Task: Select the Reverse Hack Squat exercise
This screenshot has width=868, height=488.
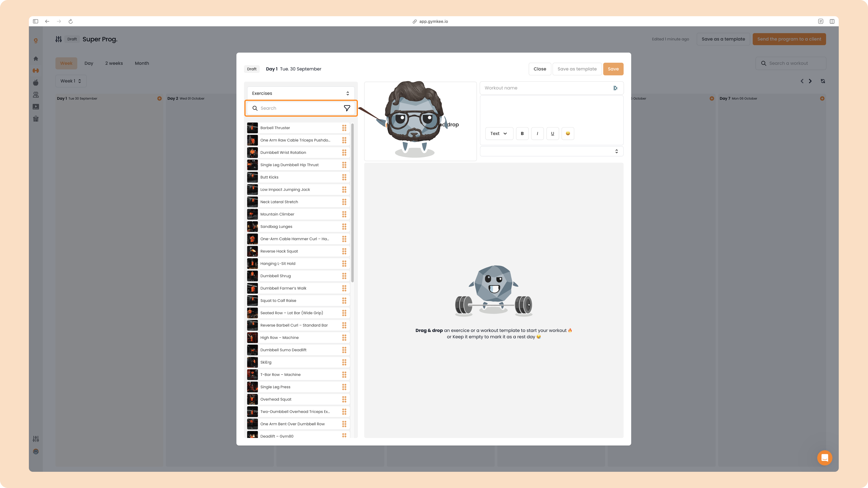Action: pos(298,251)
